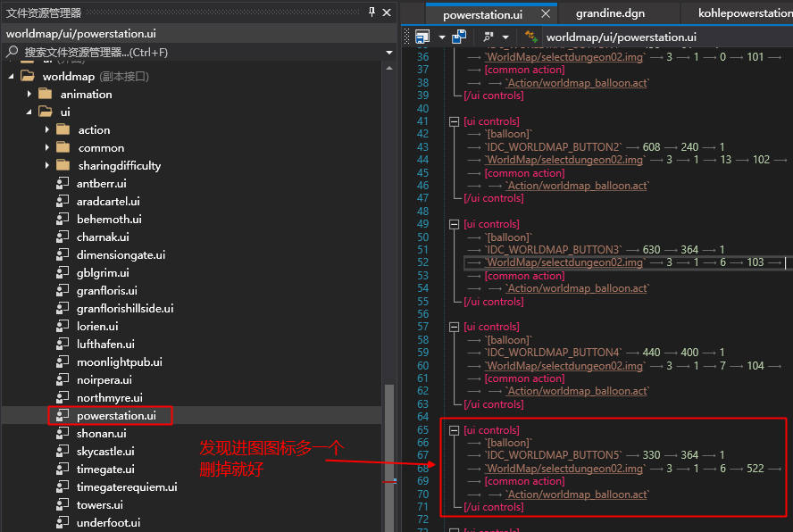Screen dimensions: 793x532
Task: Collapse the [ui controls] block at line 49
Action: [454, 224]
